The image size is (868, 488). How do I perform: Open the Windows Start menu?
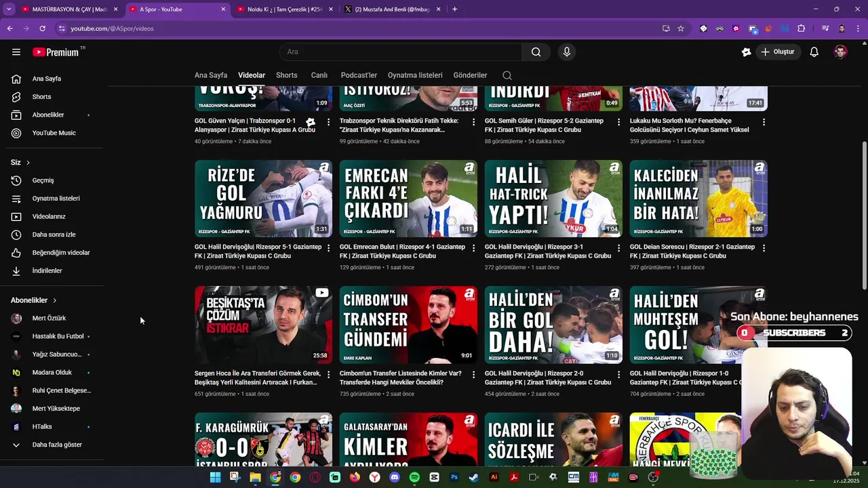point(215,477)
